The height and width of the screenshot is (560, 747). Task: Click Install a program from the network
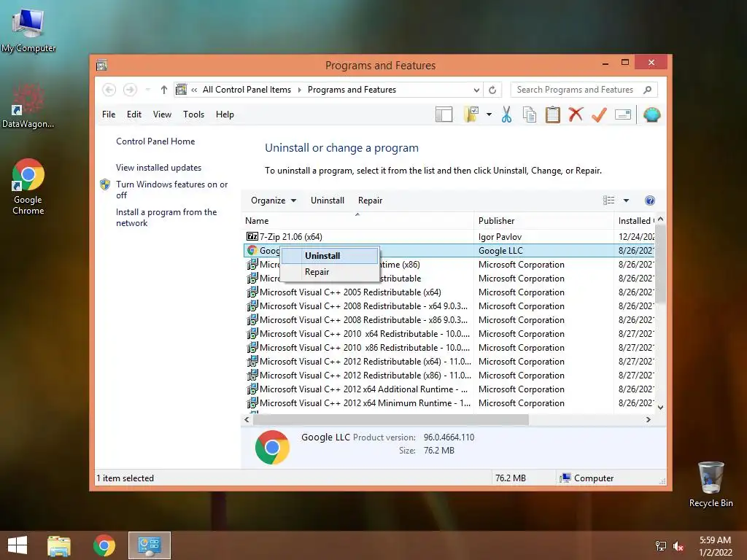pos(166,217)
